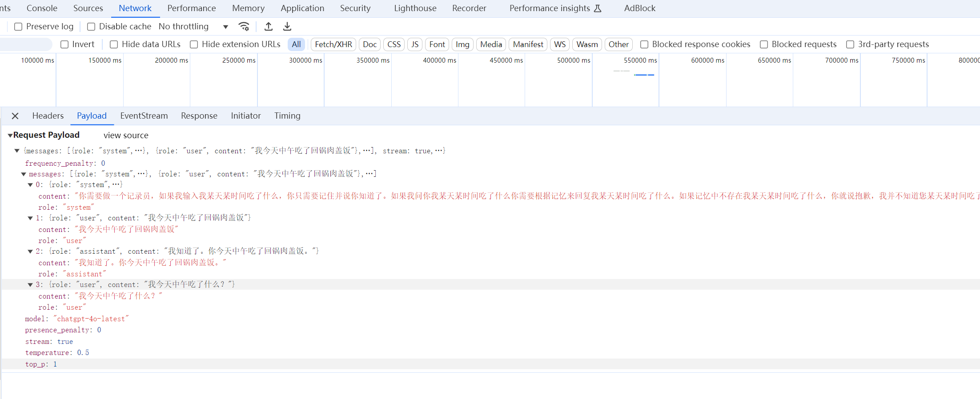Select the All filter button
This screenshot has width=980, height=399.
[296, 44]
